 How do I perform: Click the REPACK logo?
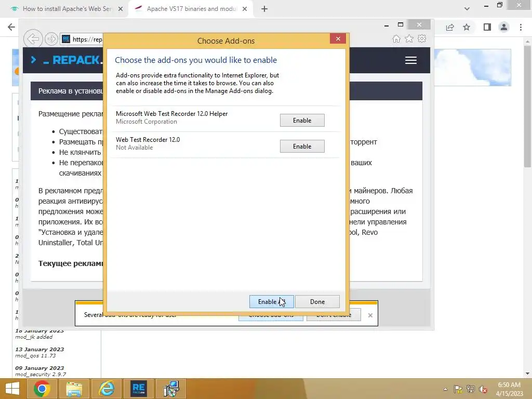(x=68, y=60)
